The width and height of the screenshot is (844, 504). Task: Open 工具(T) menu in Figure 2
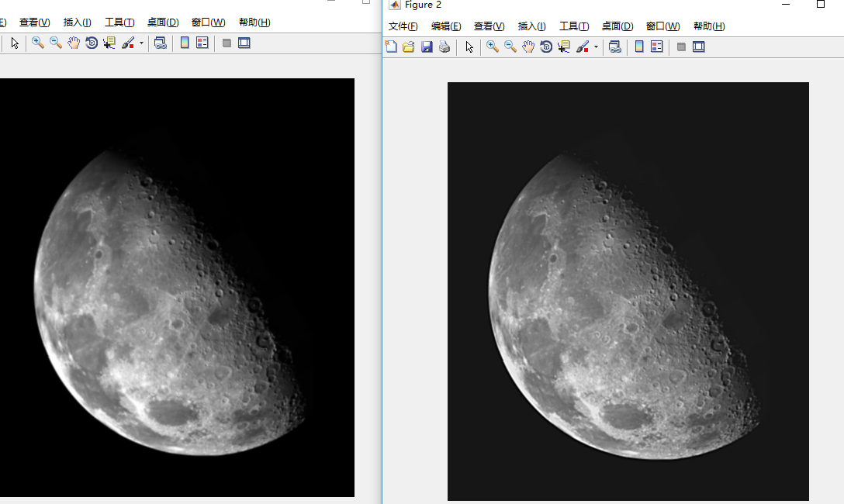(574, 26)
